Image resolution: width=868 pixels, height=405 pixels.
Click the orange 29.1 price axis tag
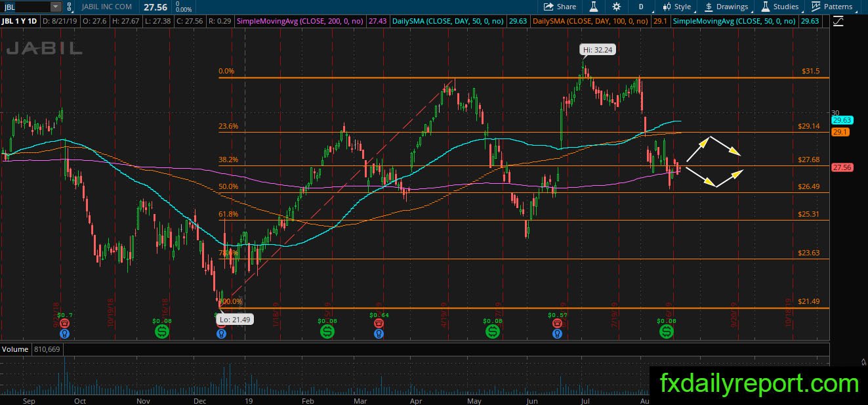(840, 132)
